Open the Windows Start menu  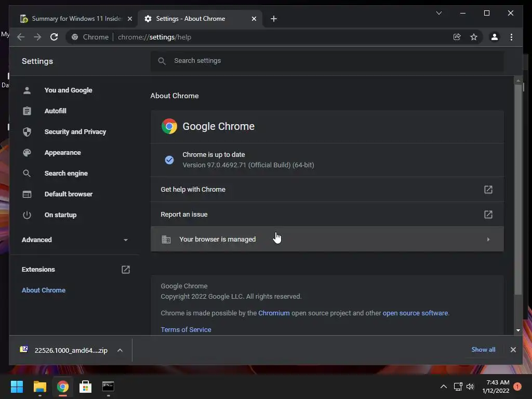click(17, 387)
